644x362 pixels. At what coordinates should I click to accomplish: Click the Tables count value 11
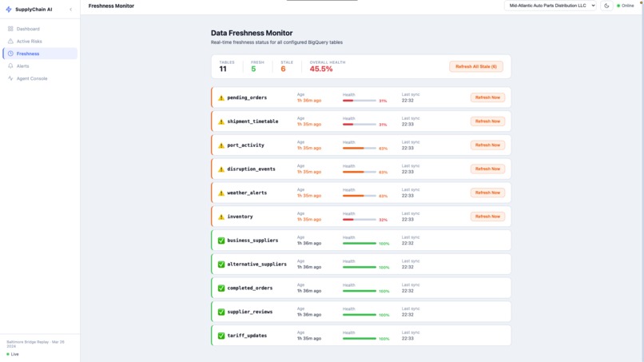223,69
